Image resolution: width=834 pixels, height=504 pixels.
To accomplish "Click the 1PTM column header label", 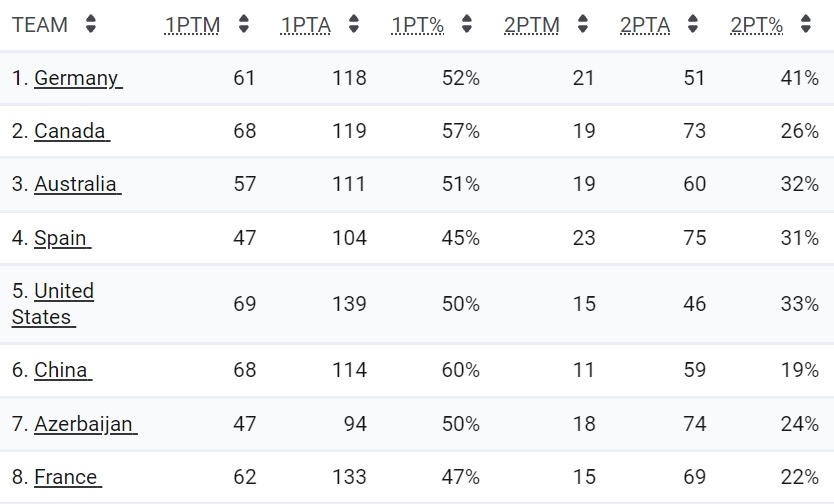I will (193, 25).
